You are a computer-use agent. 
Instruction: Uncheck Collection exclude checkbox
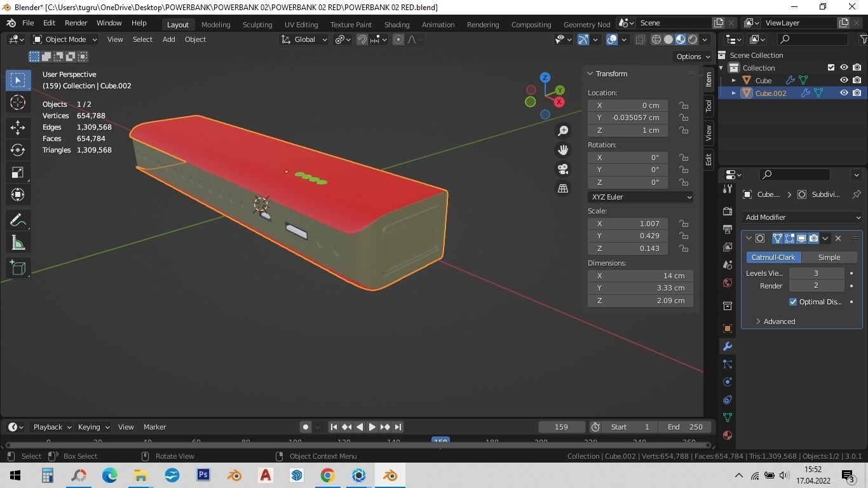point(831,68)
